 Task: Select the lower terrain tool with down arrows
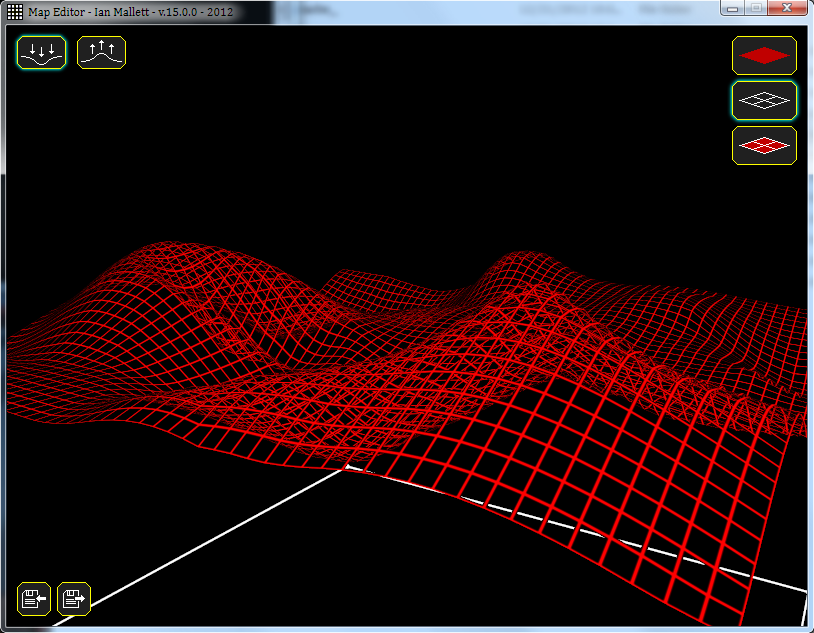point(41,52)
